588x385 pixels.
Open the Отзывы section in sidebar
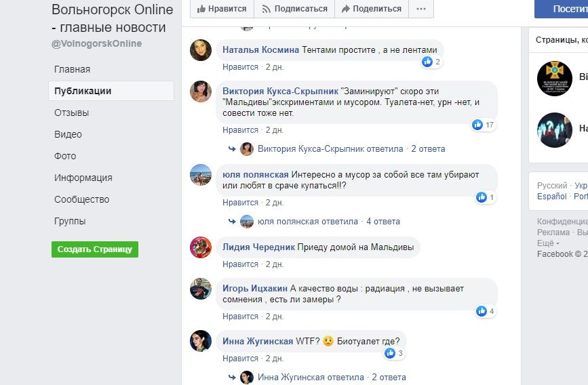pos(72,113)
